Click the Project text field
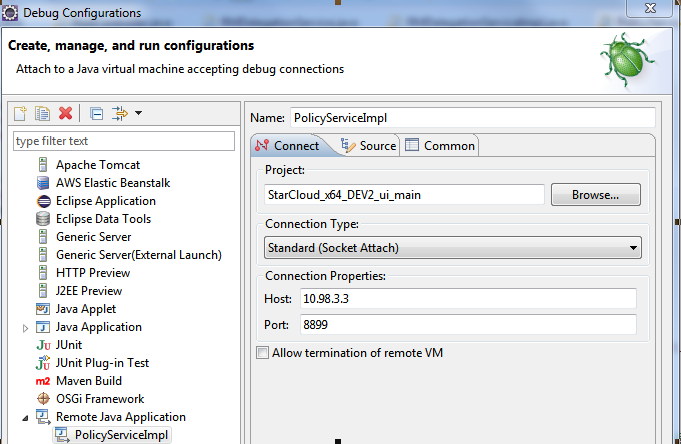The width and height of the screenshot is (681, 444). tap(404, 195)
